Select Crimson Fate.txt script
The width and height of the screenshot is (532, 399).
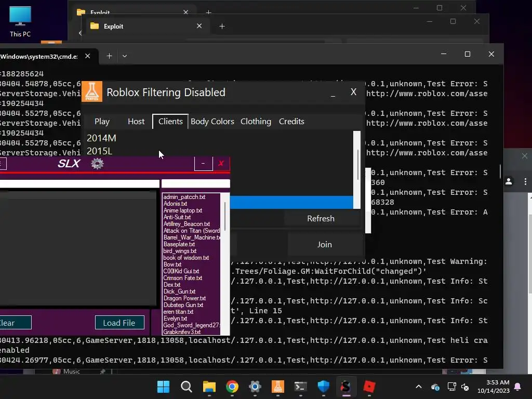click(x=183, y=278)
